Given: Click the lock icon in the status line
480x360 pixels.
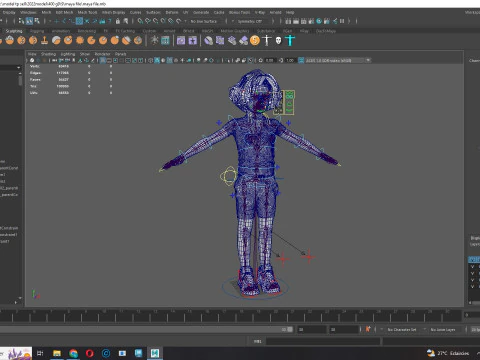Looking at the screenshot, I should click(118, 21).
